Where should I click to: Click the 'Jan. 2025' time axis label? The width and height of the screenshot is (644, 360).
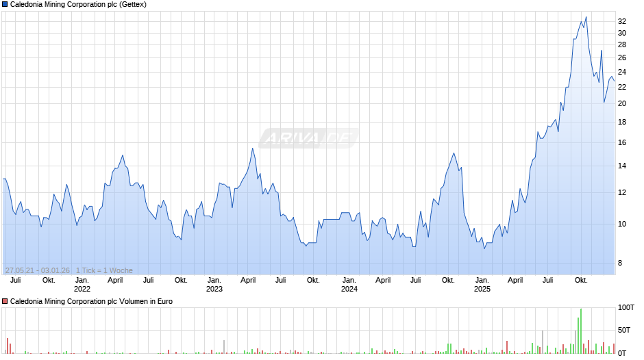(482, 285)
